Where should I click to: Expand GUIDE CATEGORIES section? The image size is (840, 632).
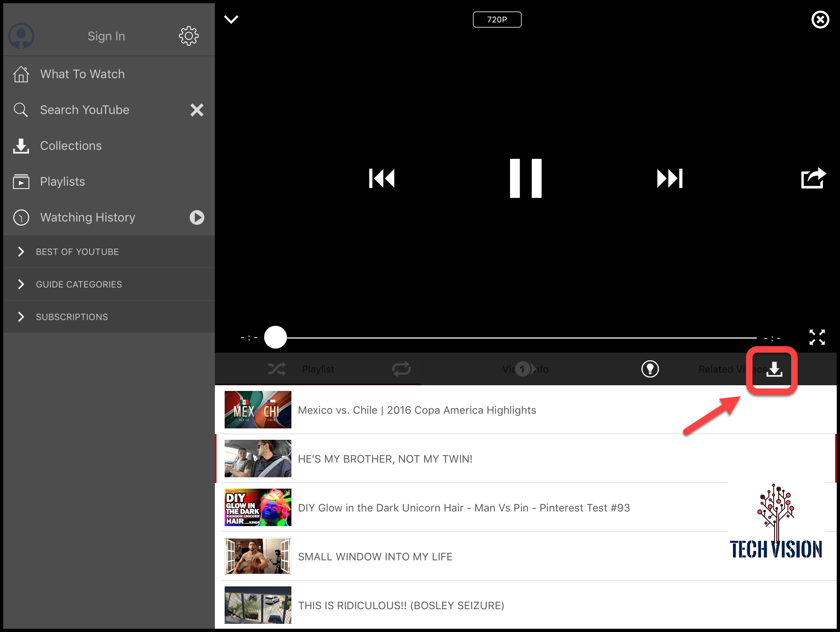[x=79, y=284]
